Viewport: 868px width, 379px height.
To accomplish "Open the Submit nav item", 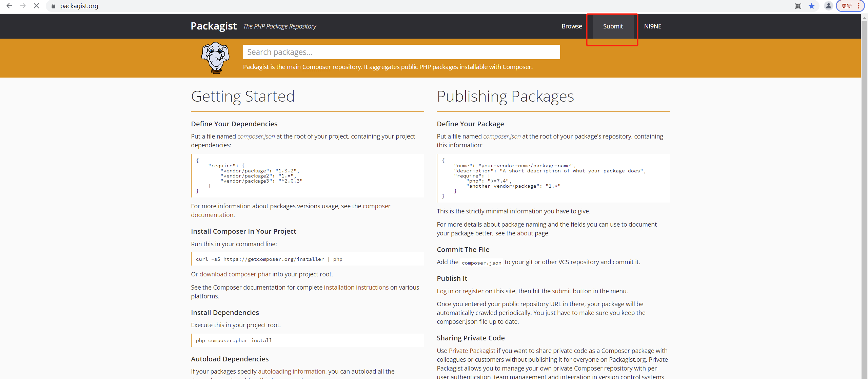I will point(613,26).
